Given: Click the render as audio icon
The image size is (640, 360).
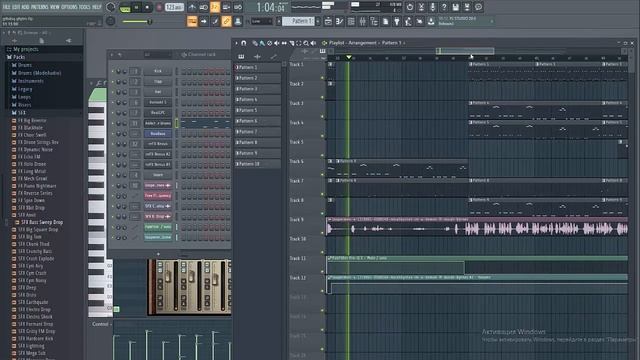Looking at the screenshot, I should [x=467, y=7].
